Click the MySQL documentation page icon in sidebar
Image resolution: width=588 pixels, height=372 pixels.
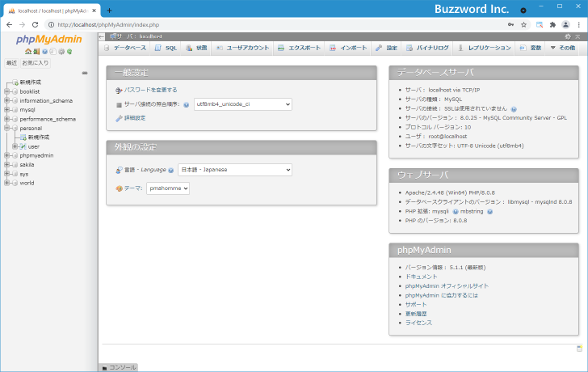coord(52,52)
